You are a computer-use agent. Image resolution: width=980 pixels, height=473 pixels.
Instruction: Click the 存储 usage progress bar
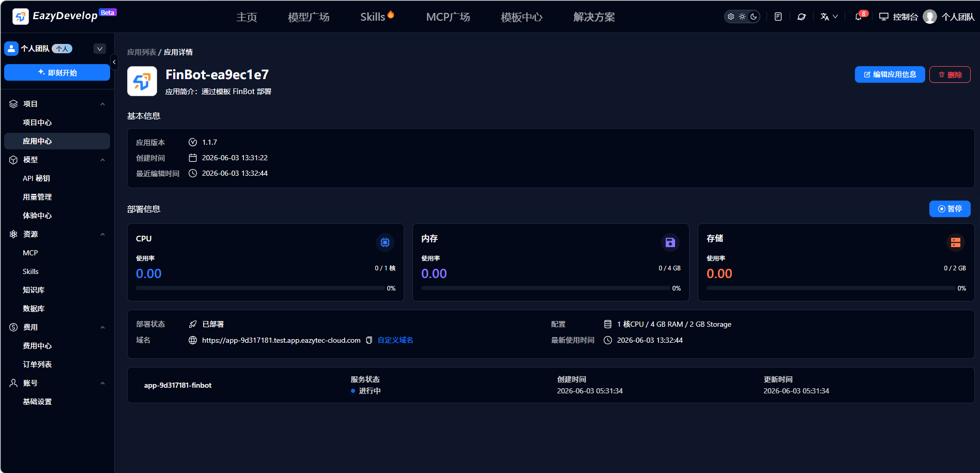tap(831, 288)
